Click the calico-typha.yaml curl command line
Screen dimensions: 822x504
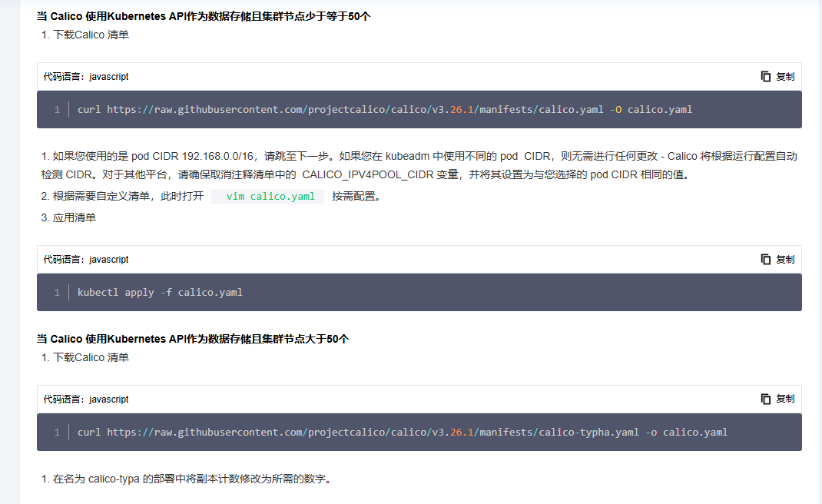tap(403, 433)
